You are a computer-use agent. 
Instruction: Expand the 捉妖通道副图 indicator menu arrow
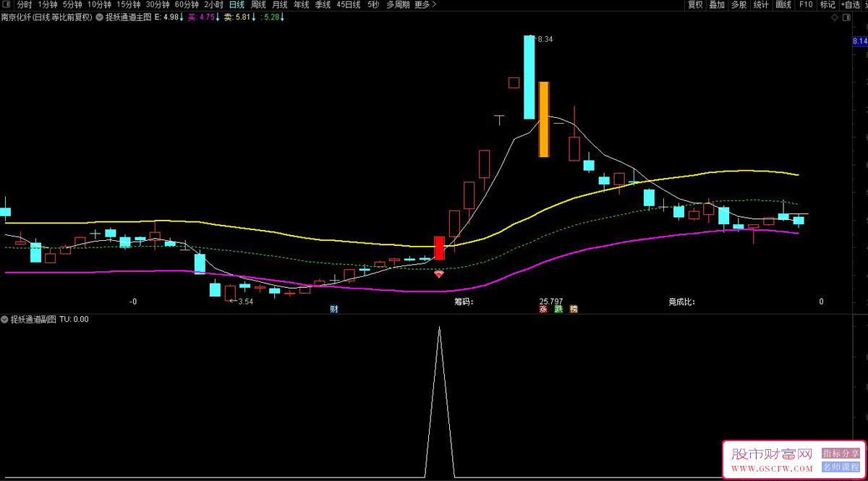[5, 318]
